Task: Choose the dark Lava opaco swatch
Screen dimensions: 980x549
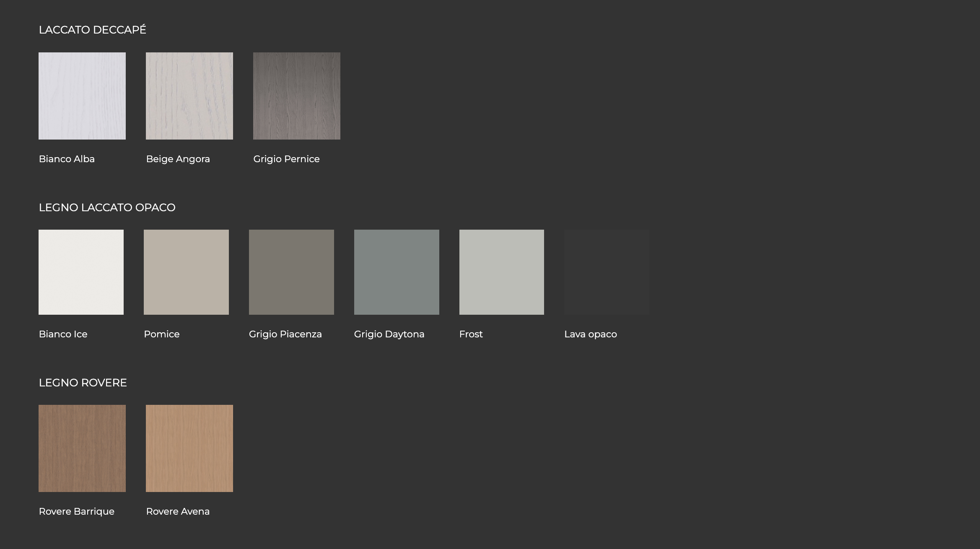Action: coord(607,272)
